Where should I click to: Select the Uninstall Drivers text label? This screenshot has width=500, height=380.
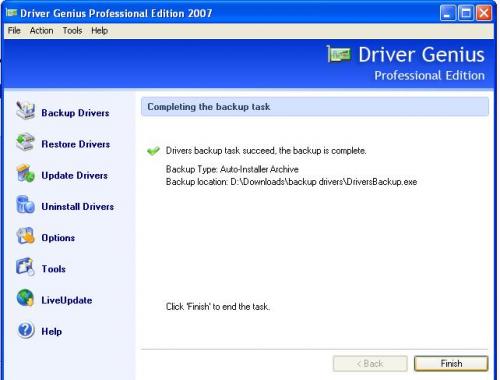(78, 207)
